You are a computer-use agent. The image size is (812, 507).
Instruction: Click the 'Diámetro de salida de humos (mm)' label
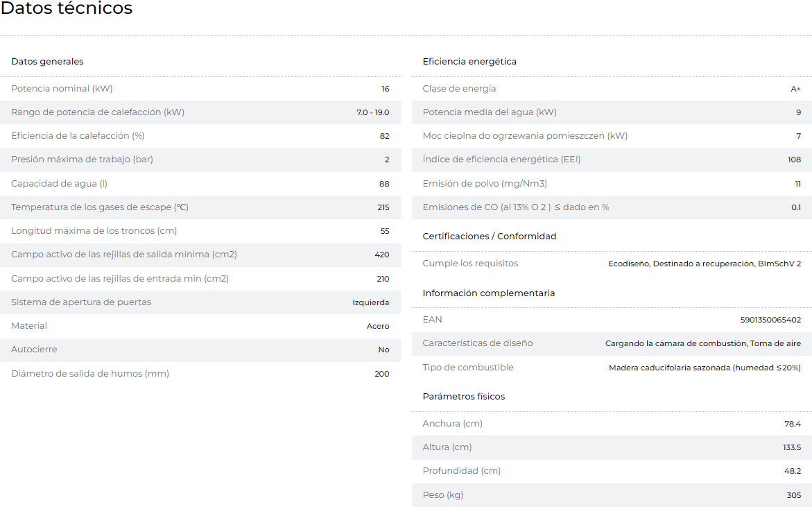point(90,374)
